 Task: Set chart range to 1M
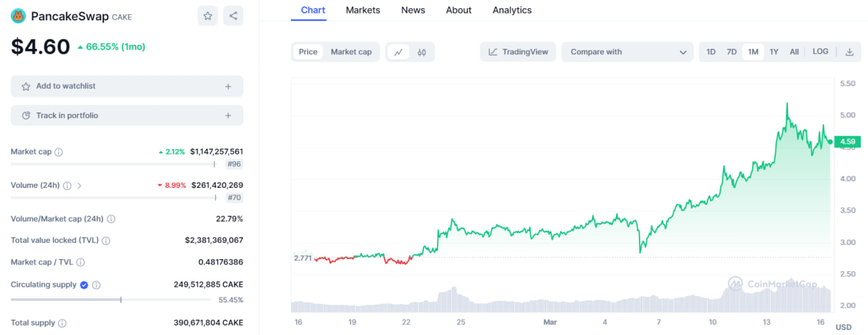753,52
